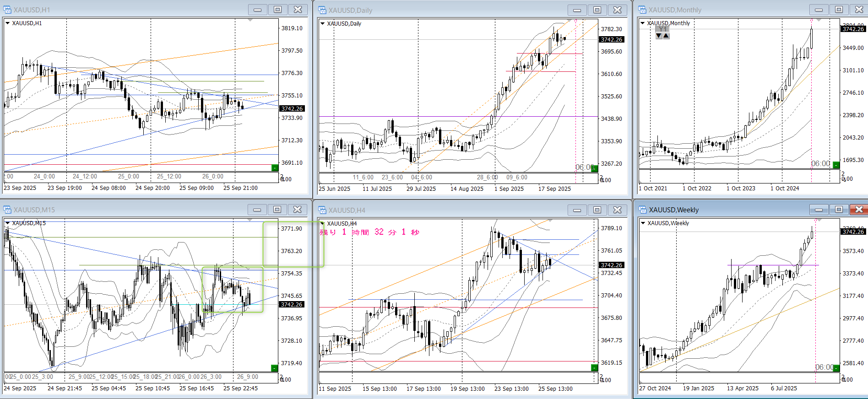Image resolution: width=868 pixels, height=399 pixels.
Task: Expand the triangle beside the XAUUSD,Weekly chart label
Action: click(643, 223)
